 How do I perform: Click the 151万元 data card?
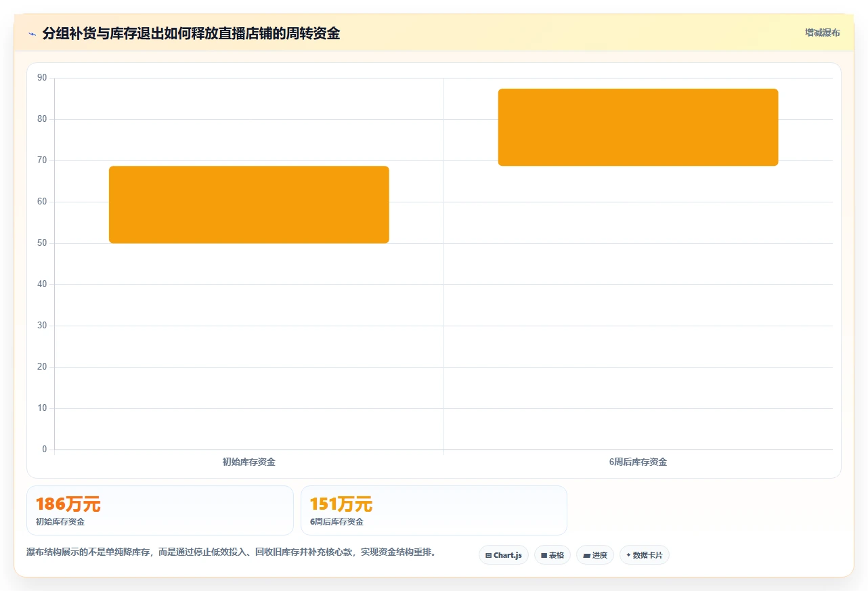click(x=434, y=510)
